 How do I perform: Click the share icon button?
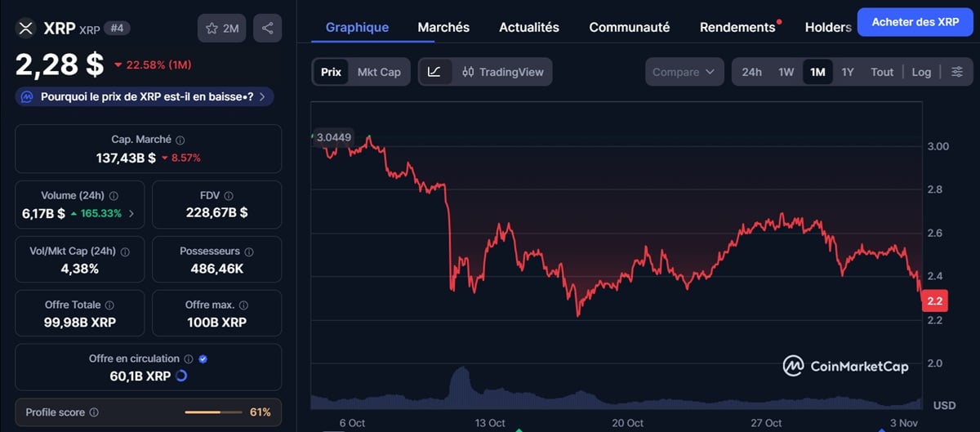pos(268,29)
